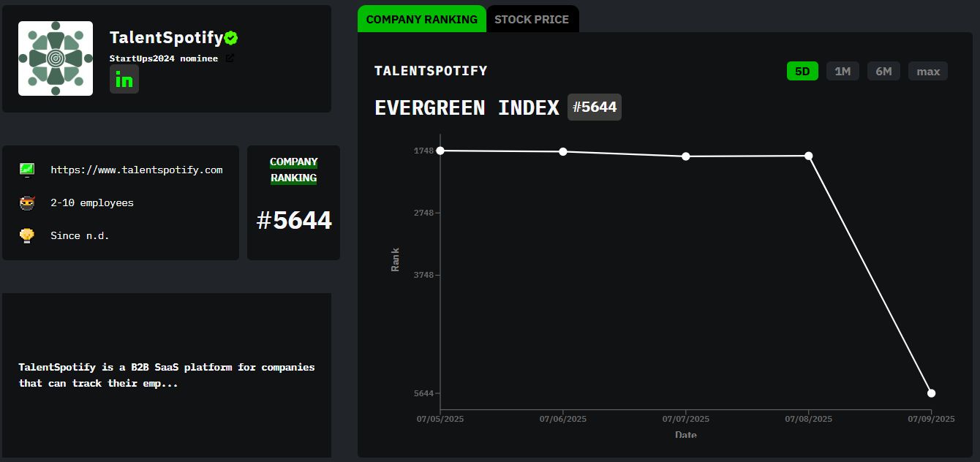Open the https://www.talentspotify.com link
The height and width of the screenshot is (462, 980).
click(137, 170)
